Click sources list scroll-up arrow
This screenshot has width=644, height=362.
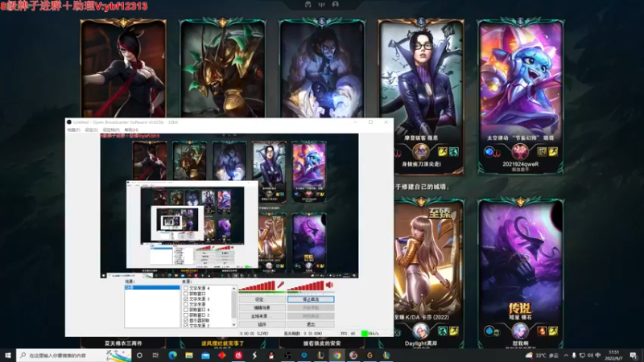click(x=234, y=289)
